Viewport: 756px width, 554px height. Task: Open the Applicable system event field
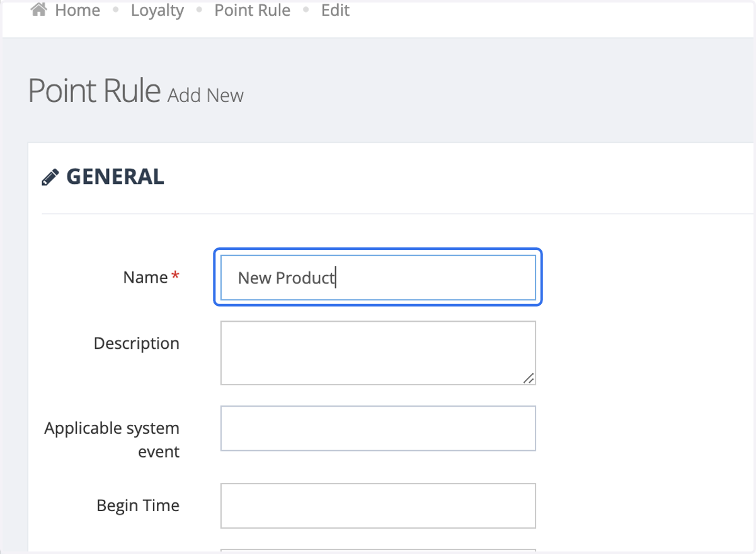[378, 429]
